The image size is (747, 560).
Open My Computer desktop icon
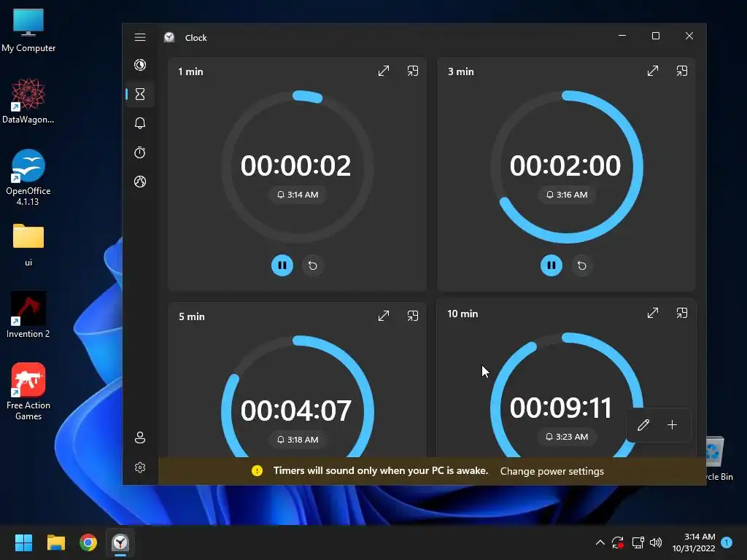click(28, 31)
